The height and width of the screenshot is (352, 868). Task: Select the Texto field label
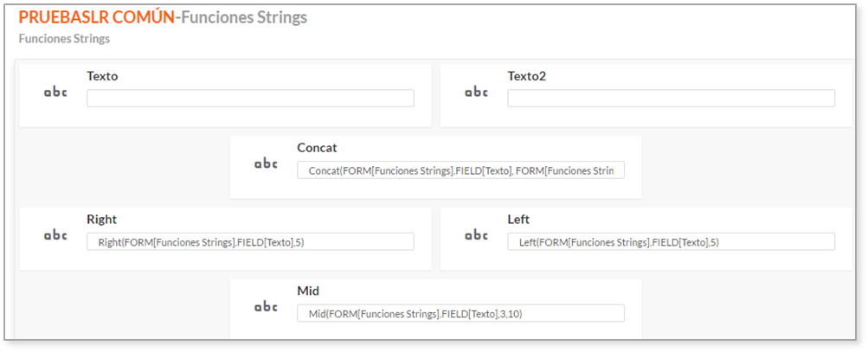click(x=102, y=76)
